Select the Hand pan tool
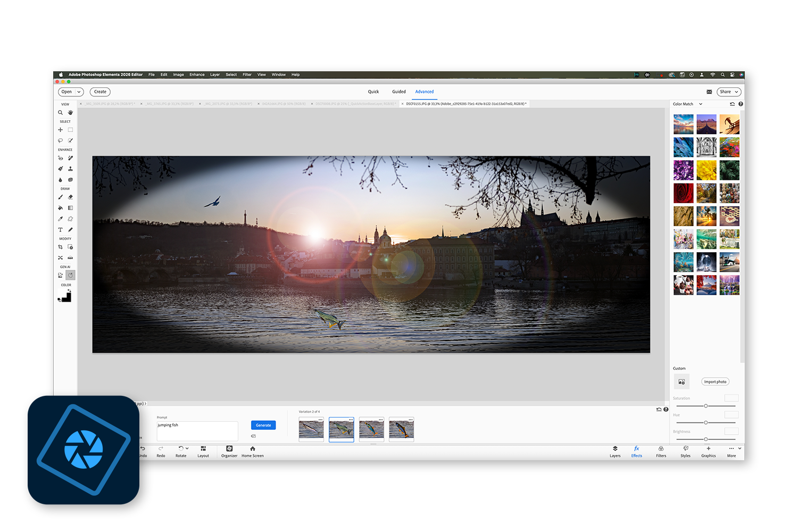This screenshot has width=798, height=532. pos(70,113)
